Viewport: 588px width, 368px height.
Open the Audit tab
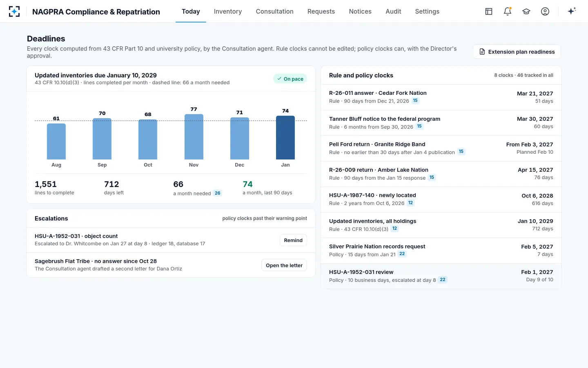393,11
